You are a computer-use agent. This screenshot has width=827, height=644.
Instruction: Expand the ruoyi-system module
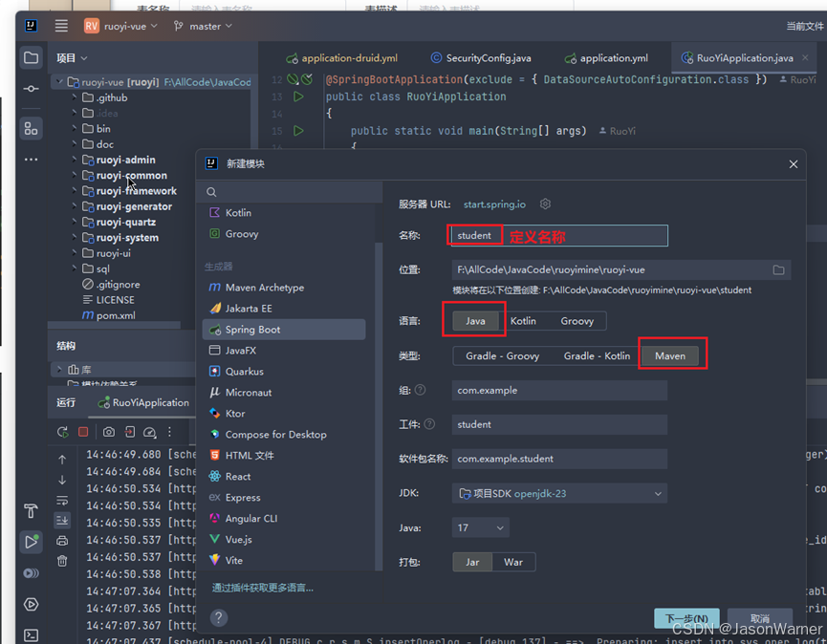click(x=74, y=238)
